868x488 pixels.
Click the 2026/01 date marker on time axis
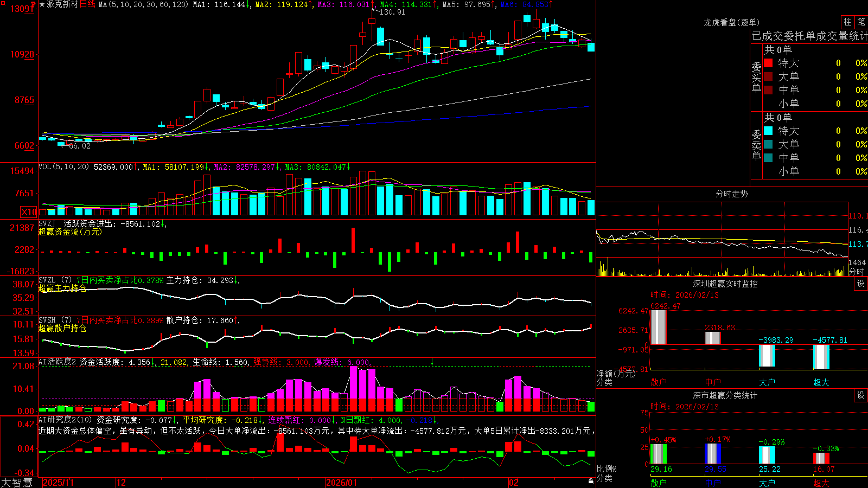(342, 483)
